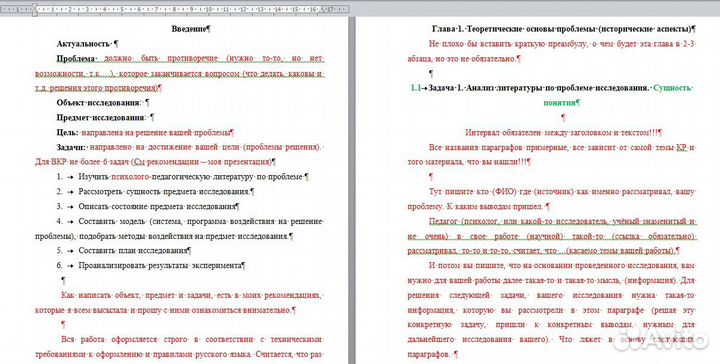Click the 'Для ВКР не более 6 задач' line

[x=155, y=162]
